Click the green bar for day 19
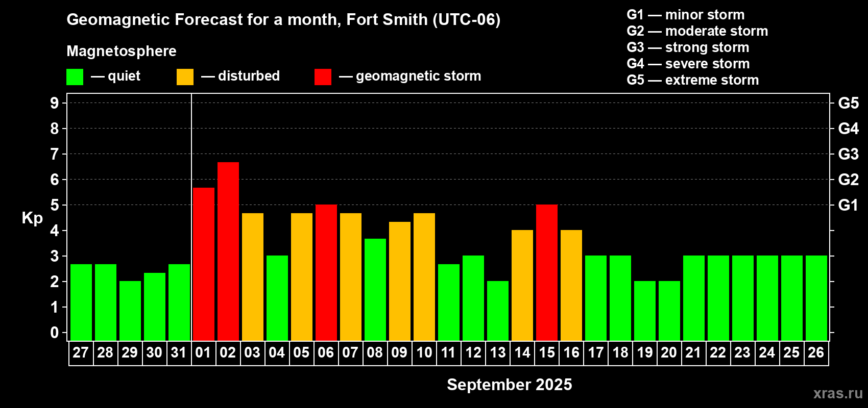 [645, 311]
